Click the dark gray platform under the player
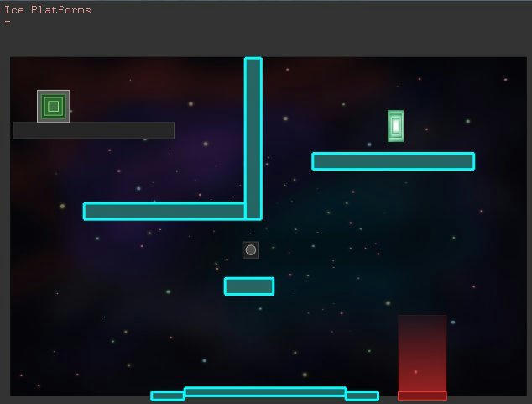Screen dimensions: 532x404 click(94, 131)
